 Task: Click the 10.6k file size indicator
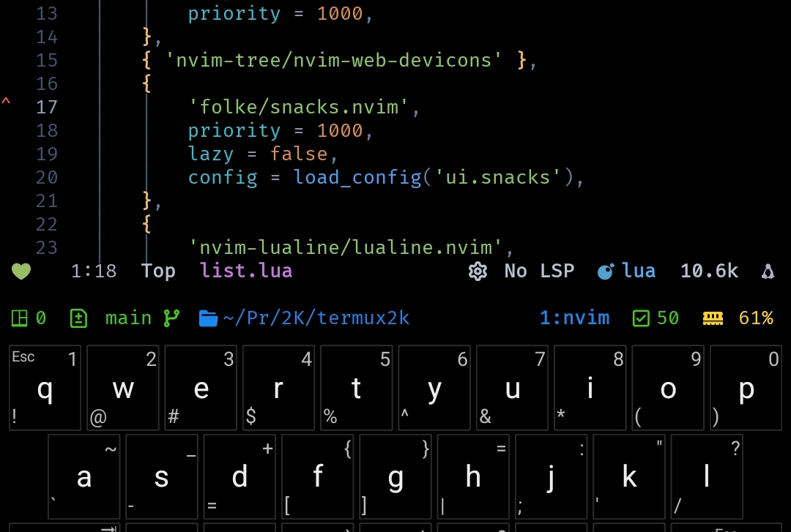tap(709, 271)
